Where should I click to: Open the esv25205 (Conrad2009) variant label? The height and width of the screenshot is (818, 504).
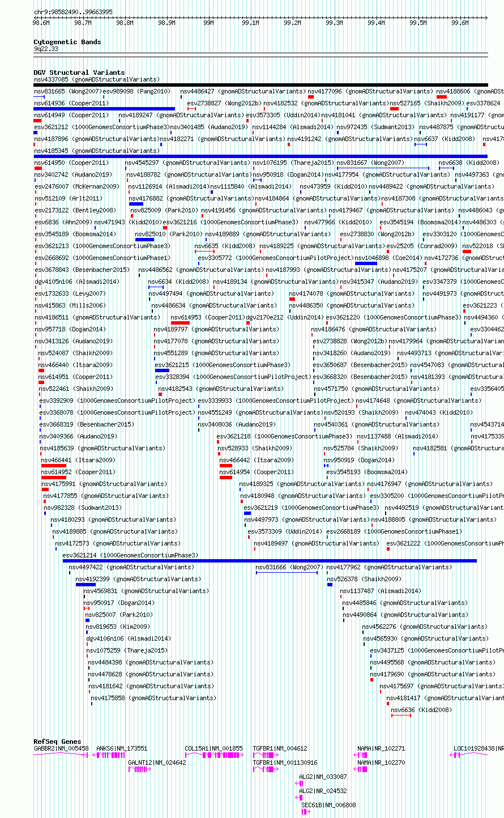[x=421, y=246]
